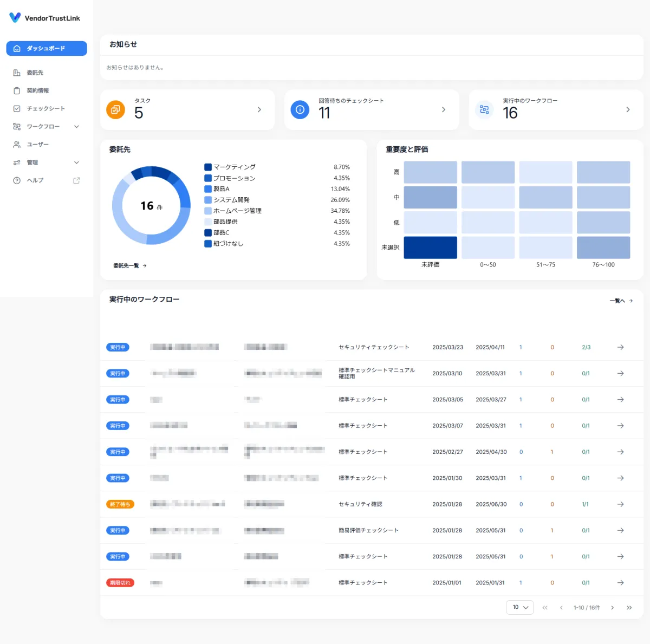Open the arrow for セキュリティ確認 workflow row
The height and width of the screenshot is (644, 650).
(620, 504)
